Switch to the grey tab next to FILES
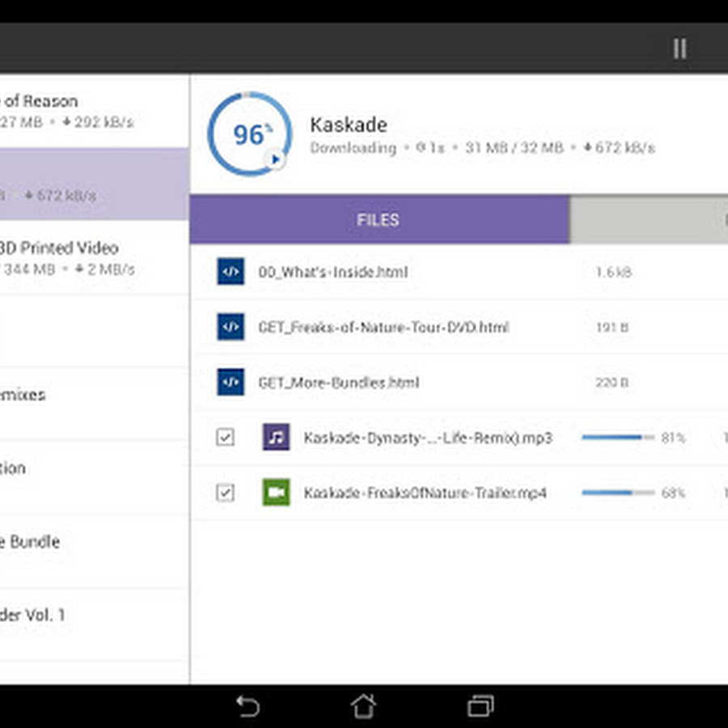This screenshot has width=728, height=728. coord(649,219)
